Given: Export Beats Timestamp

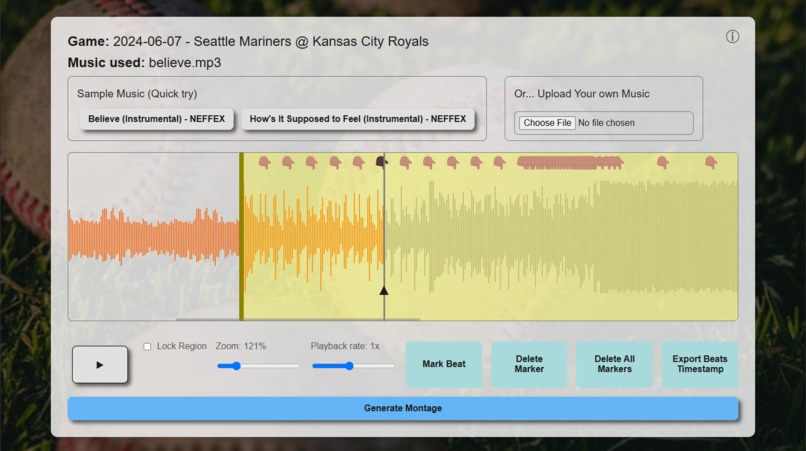Looking at the screenshot, I should click(x=700, y=364).
